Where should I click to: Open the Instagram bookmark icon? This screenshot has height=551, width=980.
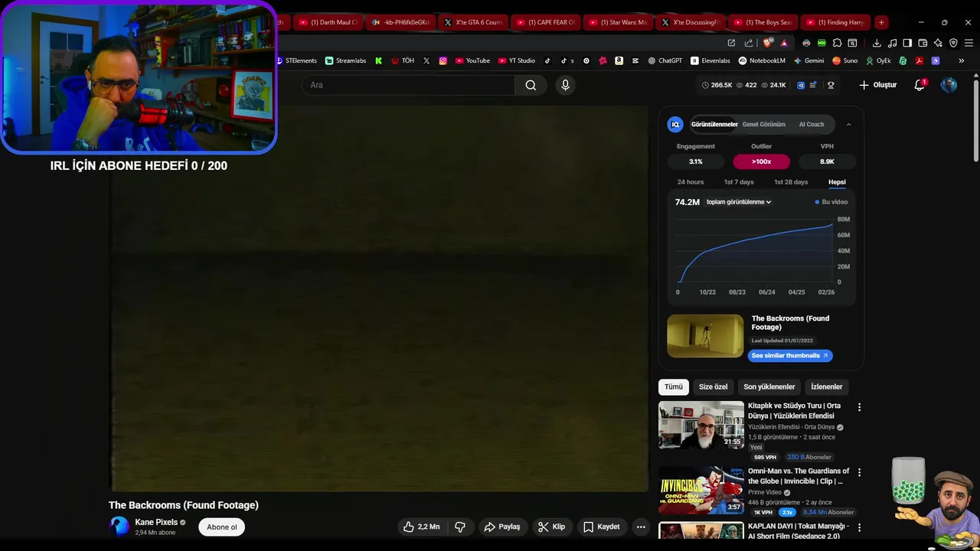[443, 60]
